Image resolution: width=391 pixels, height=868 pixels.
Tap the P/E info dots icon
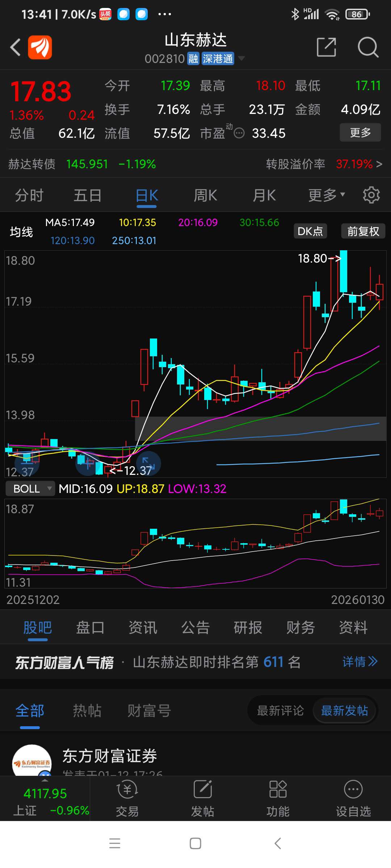[239, 133]
